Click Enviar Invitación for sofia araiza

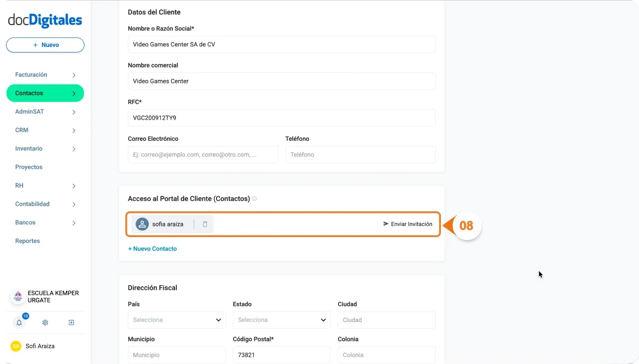pos(411,224)
